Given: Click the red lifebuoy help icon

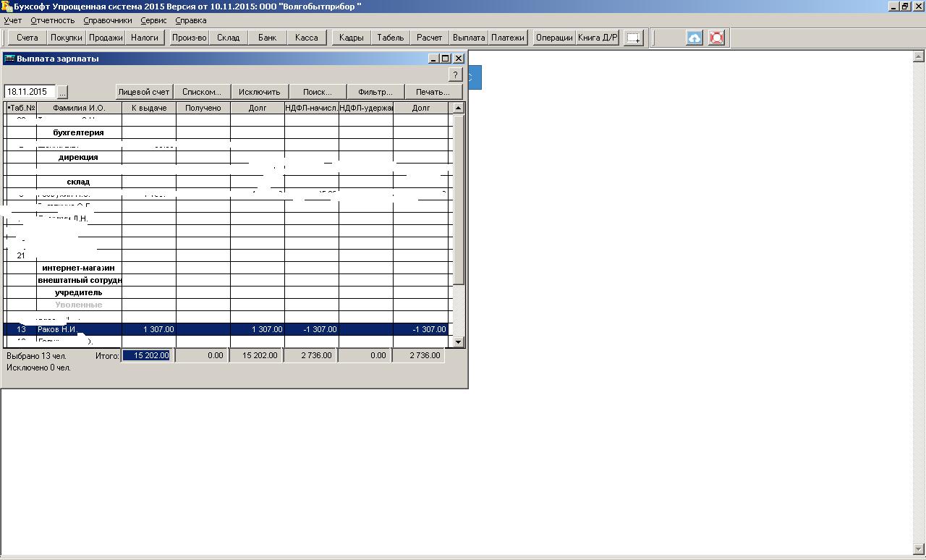Looking at the screenshot, I should 716,38.
